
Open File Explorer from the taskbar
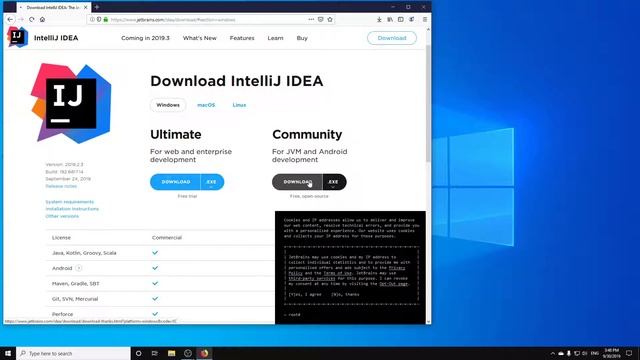point(171,353)
